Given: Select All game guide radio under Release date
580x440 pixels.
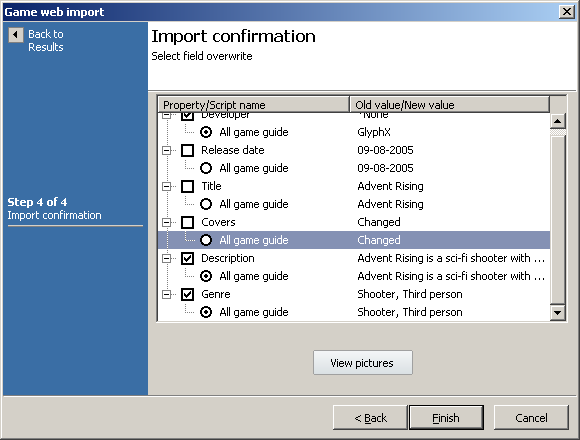Looking at the screenshot, I should tap(206, 168).
